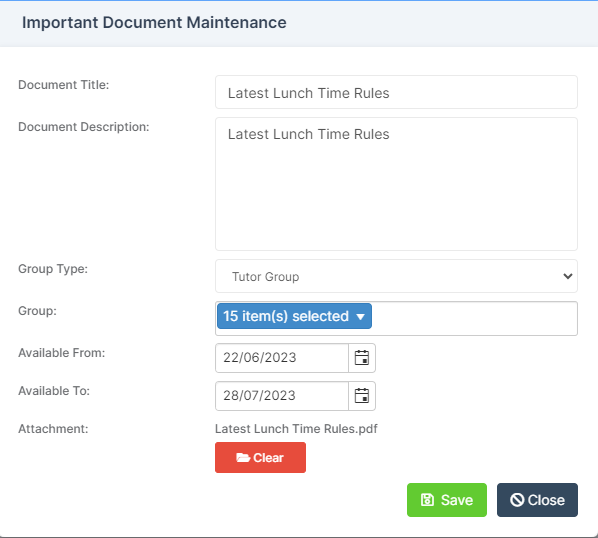Click into the Document Title field
This screenshot has width=598, height=538.
click(396, 92)
